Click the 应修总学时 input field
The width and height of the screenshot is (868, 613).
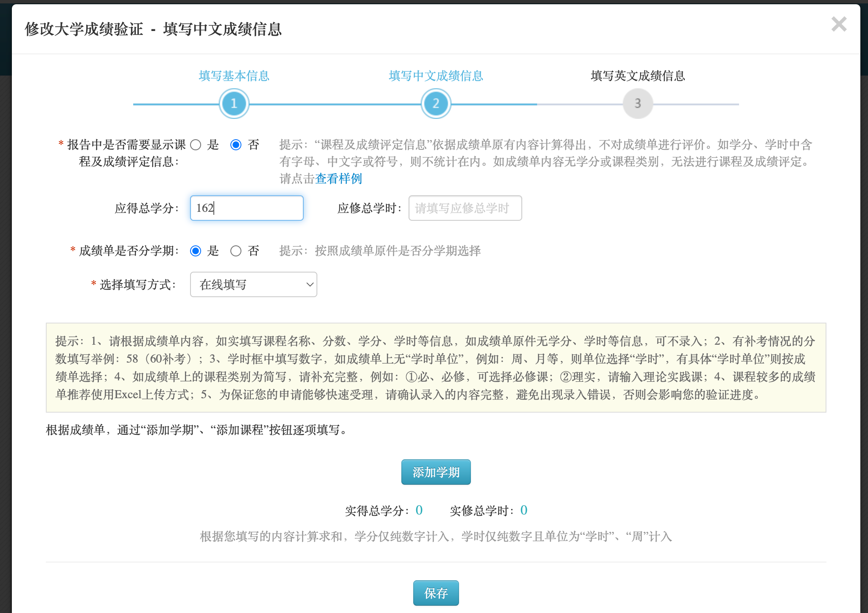465,208
